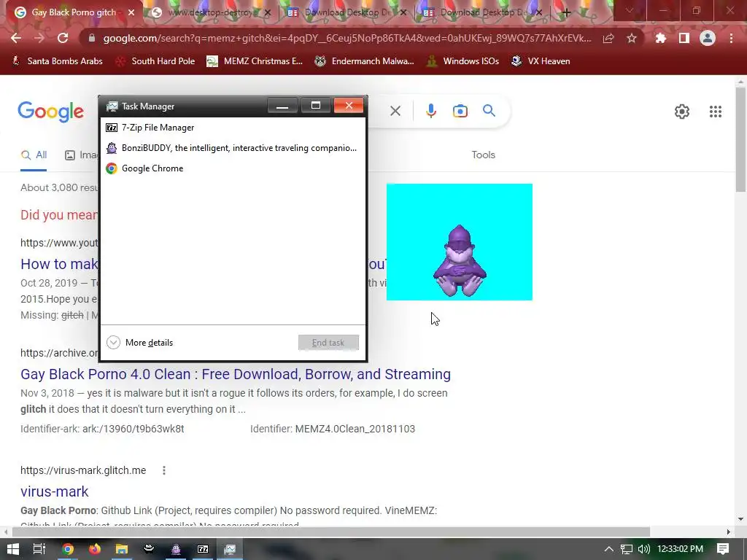Select BonziBUDDY process in Task Manager

[233, 148]
